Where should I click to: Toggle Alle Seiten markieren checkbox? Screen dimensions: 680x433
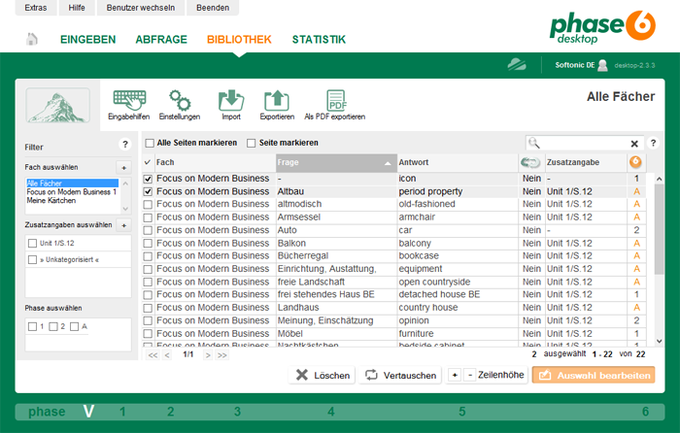pos(150,143)
